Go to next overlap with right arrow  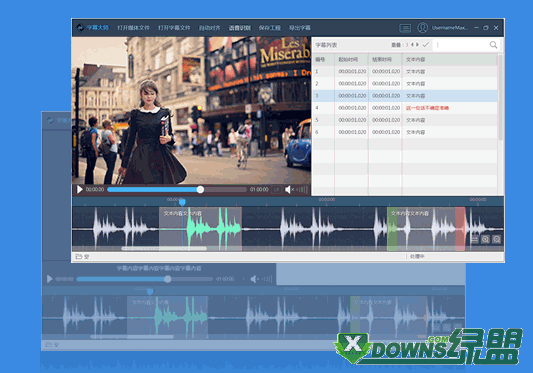pyautogui.click(x=417, y=45)
